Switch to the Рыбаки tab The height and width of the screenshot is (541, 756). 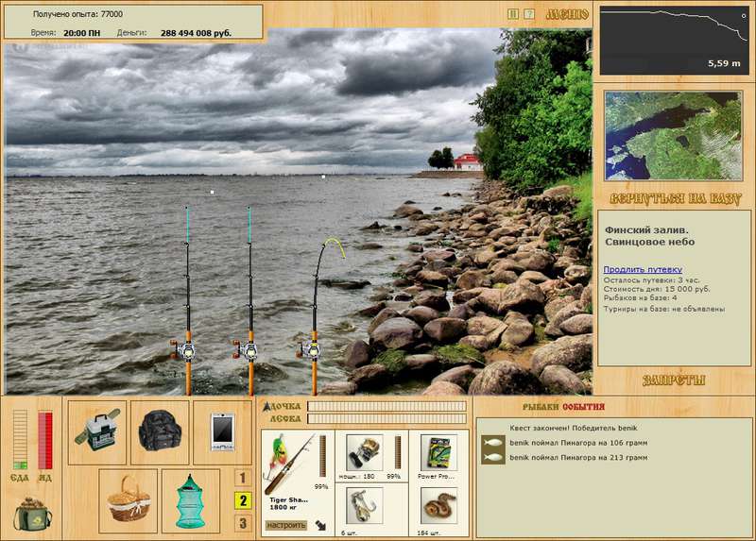541,407
